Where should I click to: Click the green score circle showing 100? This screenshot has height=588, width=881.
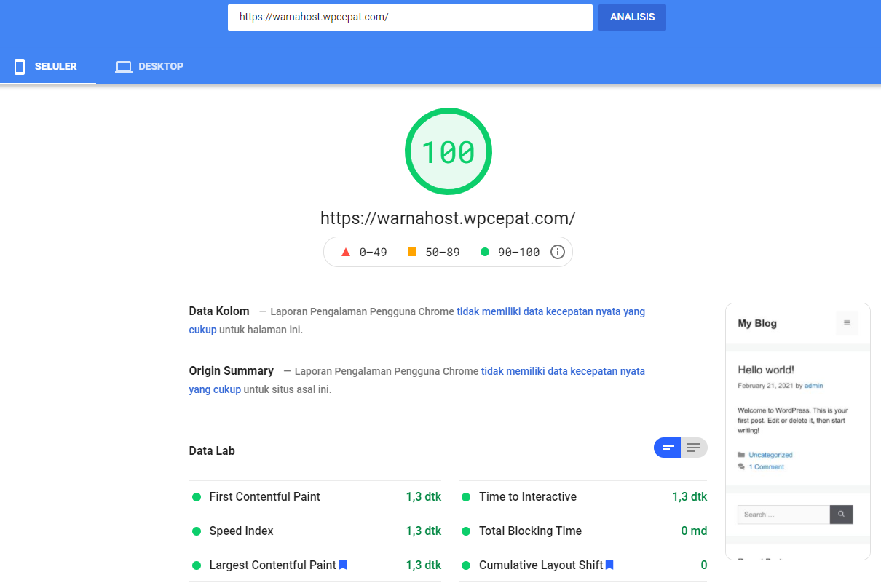(448, 151)
